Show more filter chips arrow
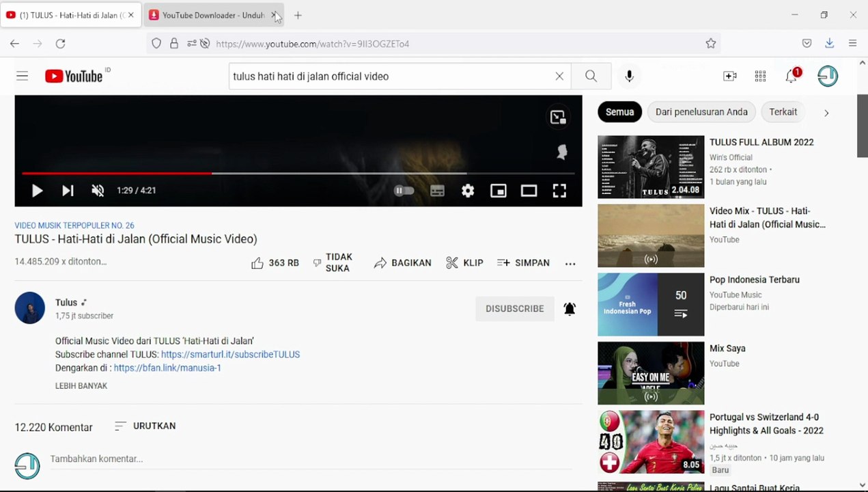The image size is (868, 492). point(826,113)
